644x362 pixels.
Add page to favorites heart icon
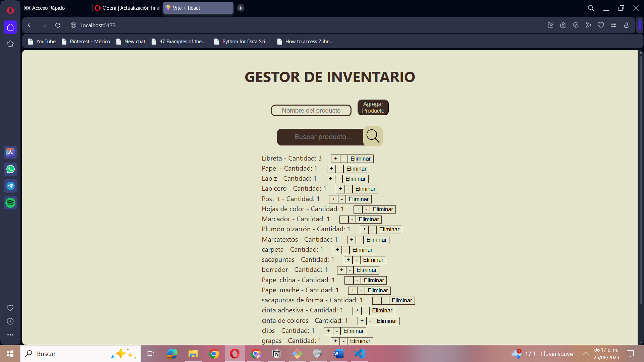click(x=601, y=25)
